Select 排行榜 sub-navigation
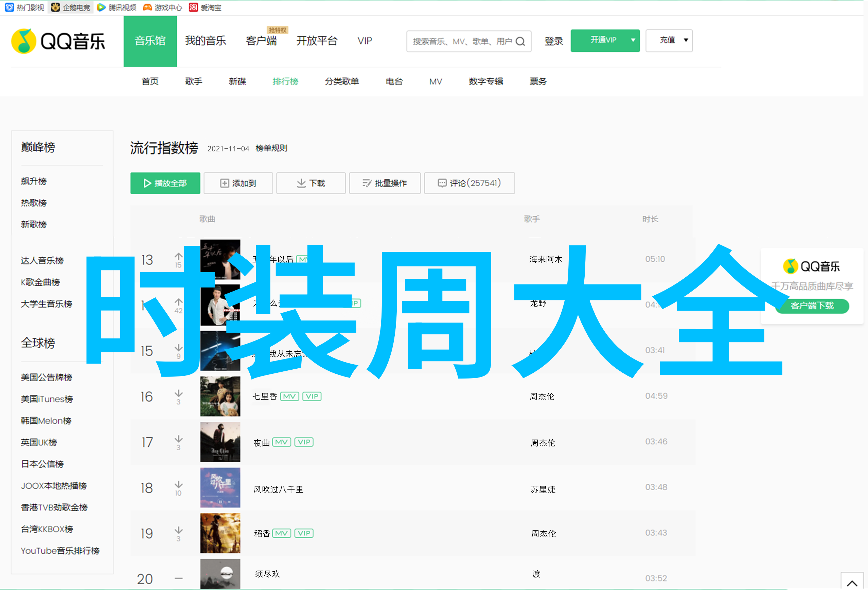This screenshot has height=590, width=868. pos(285,81)
